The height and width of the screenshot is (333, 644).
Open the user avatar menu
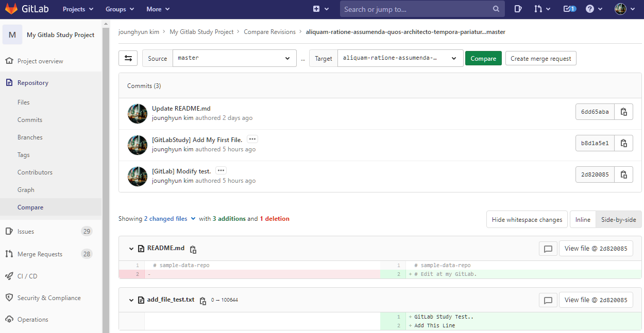(x=624, y=9)
